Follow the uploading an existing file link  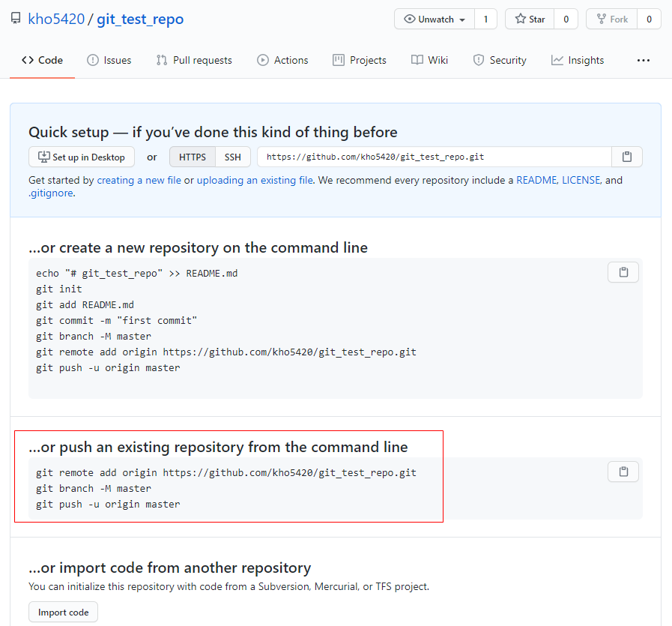tap(255, 180)
